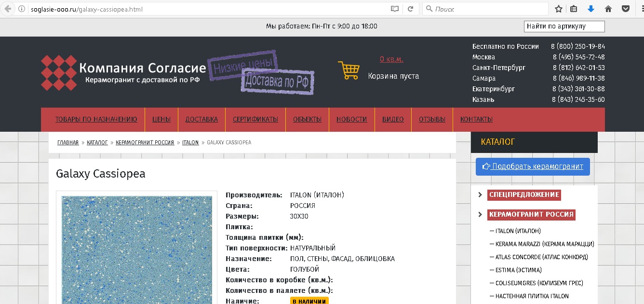
Task: Open the Galaxy Cassiopea tile image
Action: click(x=137, y=249)
